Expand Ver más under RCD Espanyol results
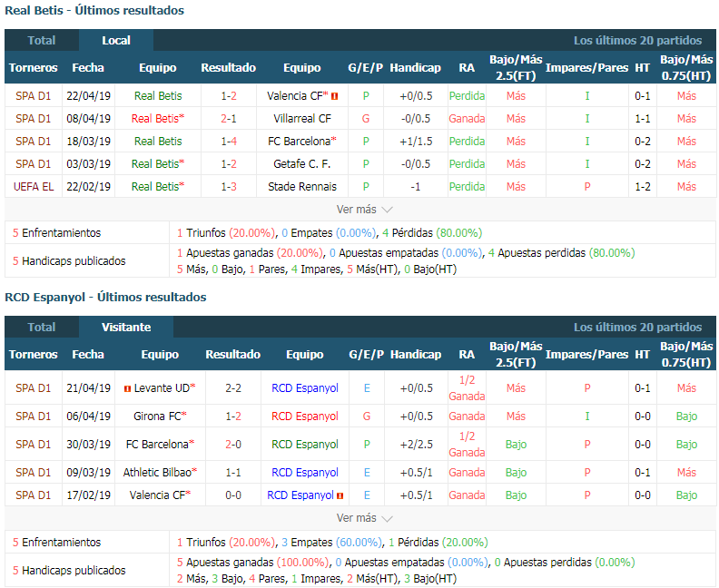The width and height of the screenshot is (719, 588). [364, 518]
